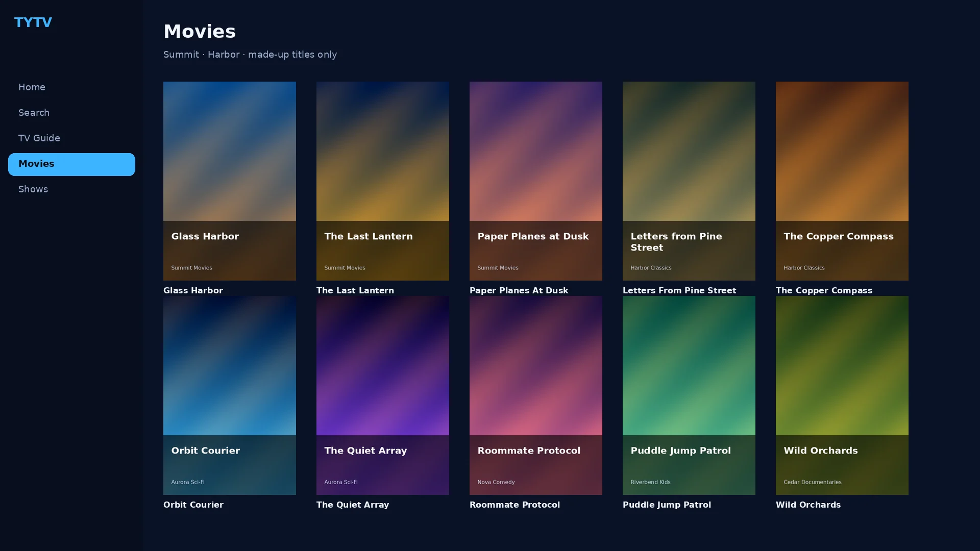Click Letters From Pine Street caption
This screenshot has height=551, width=980.
[x=679, y=290]
